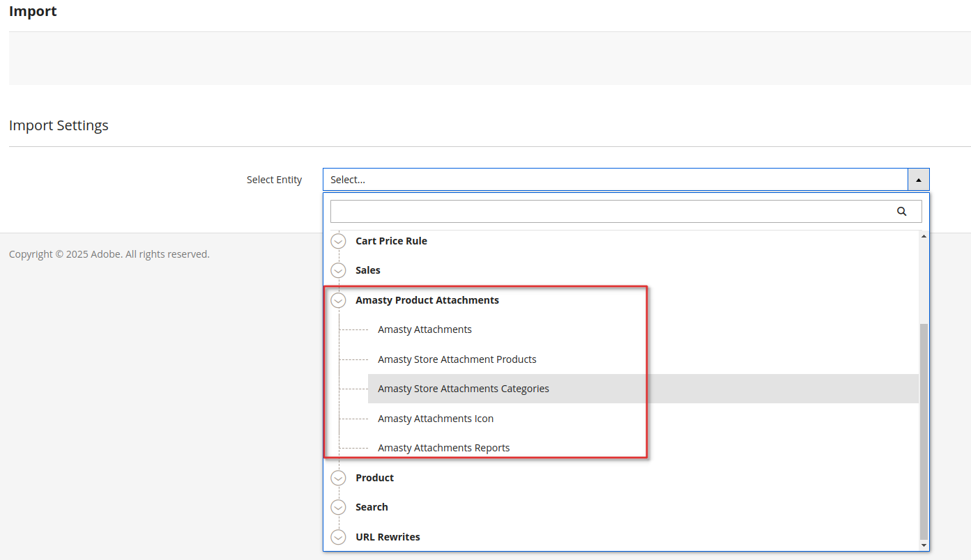
Task: Collapse the Sales group chevron
Action: pyautogui.click(x=339, y=270)
